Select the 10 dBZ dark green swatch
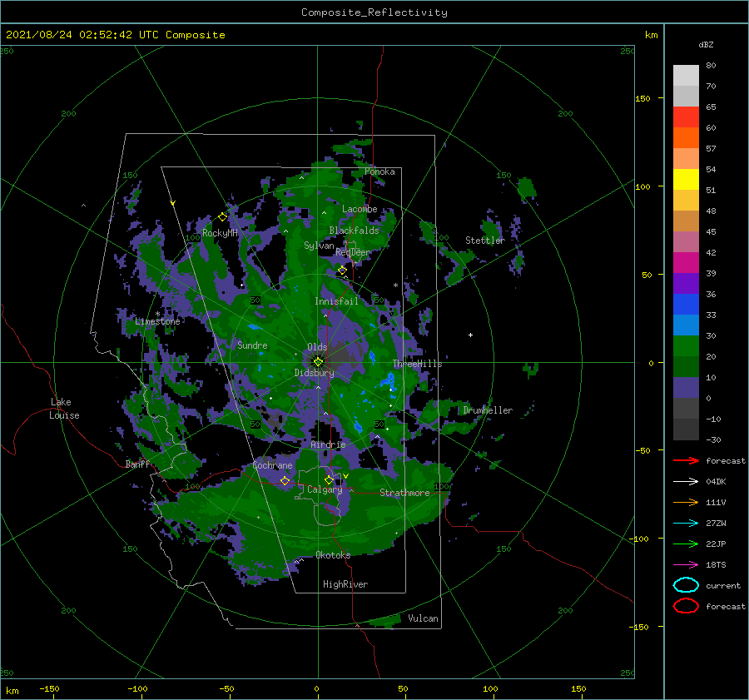The image size is (749, 700). point(686,366)
